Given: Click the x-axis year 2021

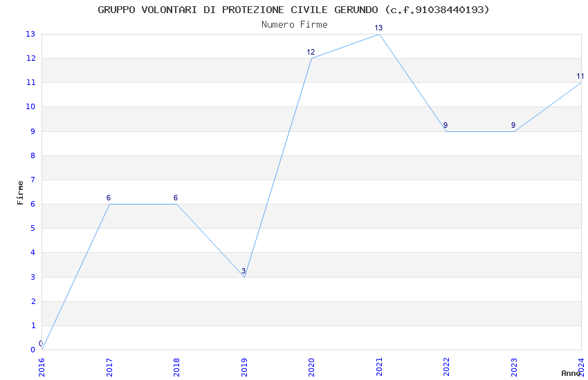Looking at the screenshot, I should coord(379,368).
